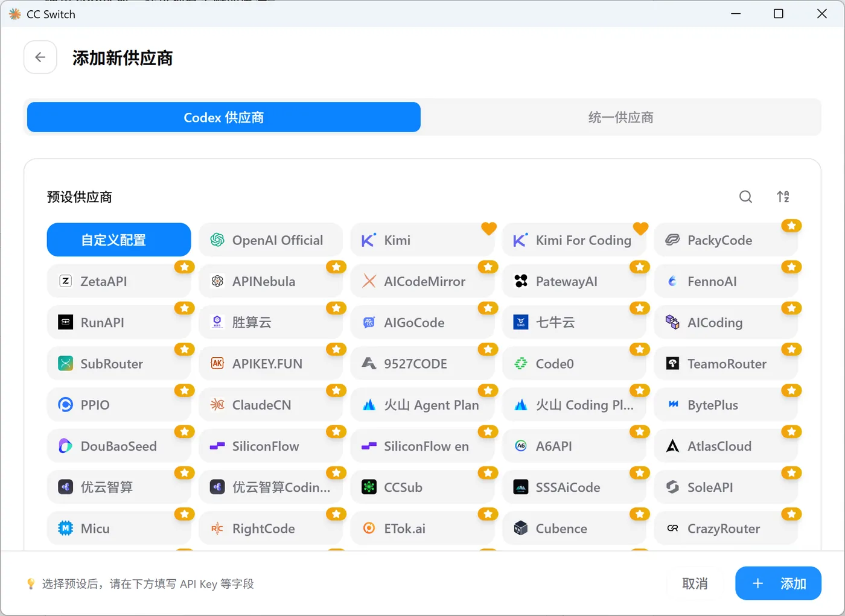Image resolution: width=845 pixels, height=616 pixels.
Task: Choose 火山 Agent Plan preset
Action: (x=422, y=405)
